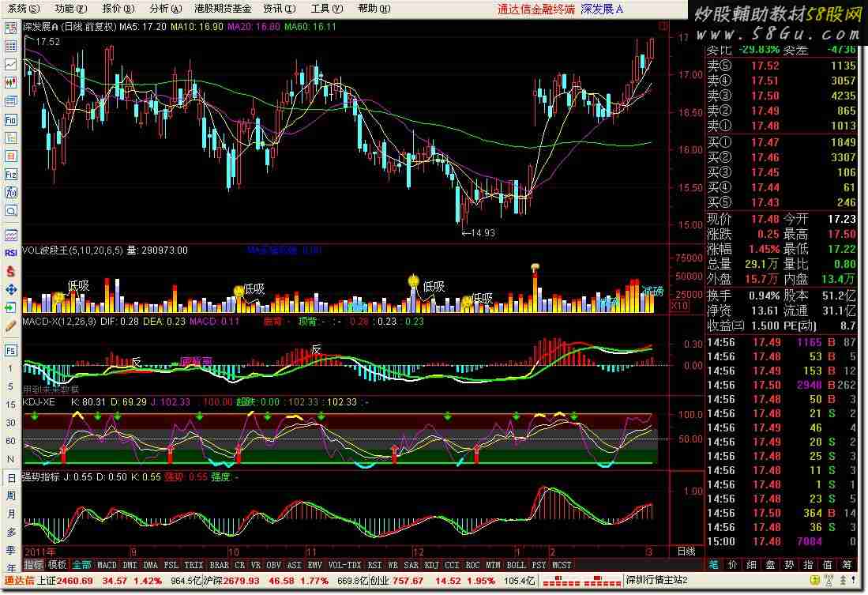
Task: Open the 系统(S) menu
Action: (x=24, y=9)
